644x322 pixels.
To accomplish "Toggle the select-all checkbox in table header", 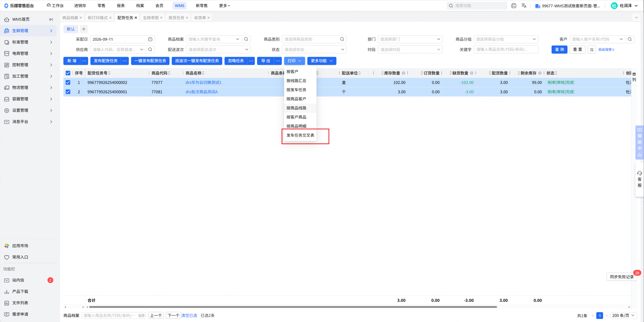I will pos(68,73).
